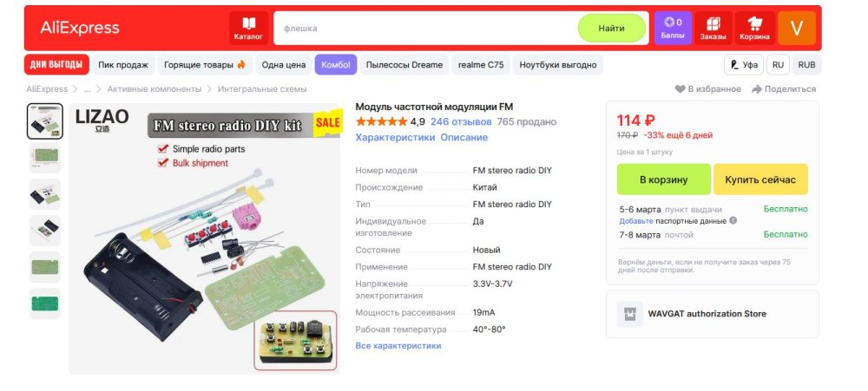
Task: Click the orange V profile avatar
Action: pyautogui.click(x=797, y=29)
